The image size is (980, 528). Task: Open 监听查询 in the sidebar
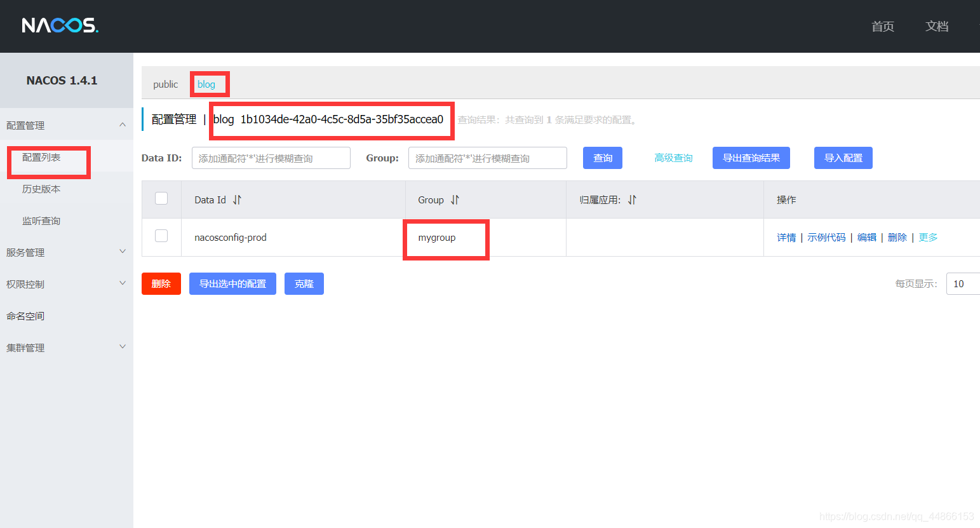(x=41, y=220)
